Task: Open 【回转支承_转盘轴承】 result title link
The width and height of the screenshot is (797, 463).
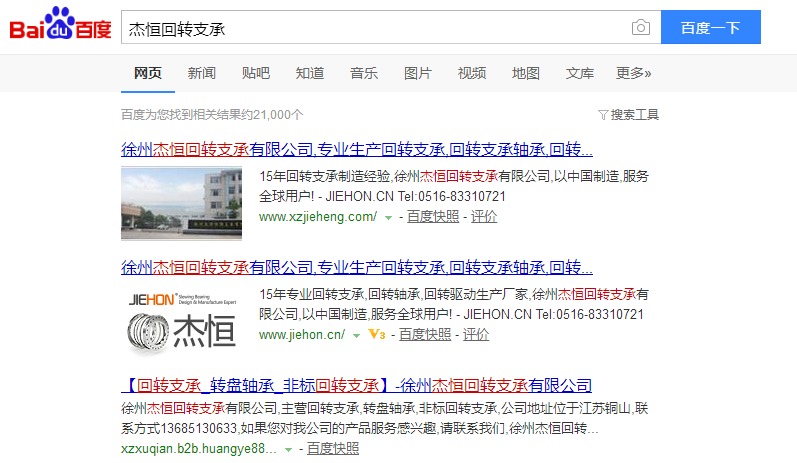Action: (357, 385)
